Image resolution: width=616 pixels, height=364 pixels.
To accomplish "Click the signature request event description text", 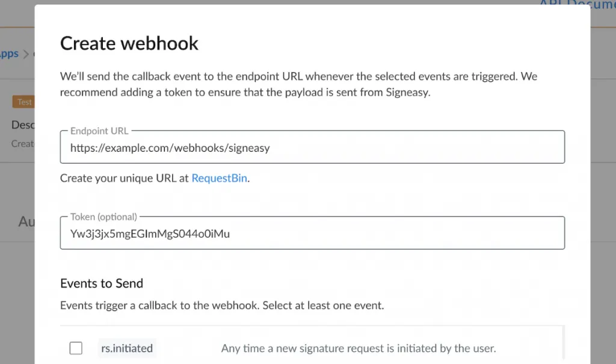I will click(359, 348).
